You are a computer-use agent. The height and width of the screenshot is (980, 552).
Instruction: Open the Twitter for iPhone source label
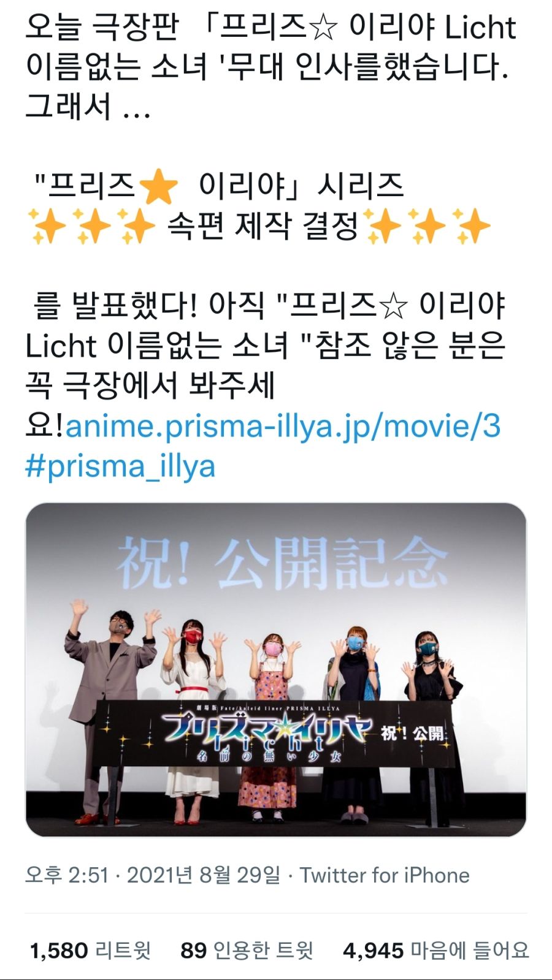[x=385, y=875]
